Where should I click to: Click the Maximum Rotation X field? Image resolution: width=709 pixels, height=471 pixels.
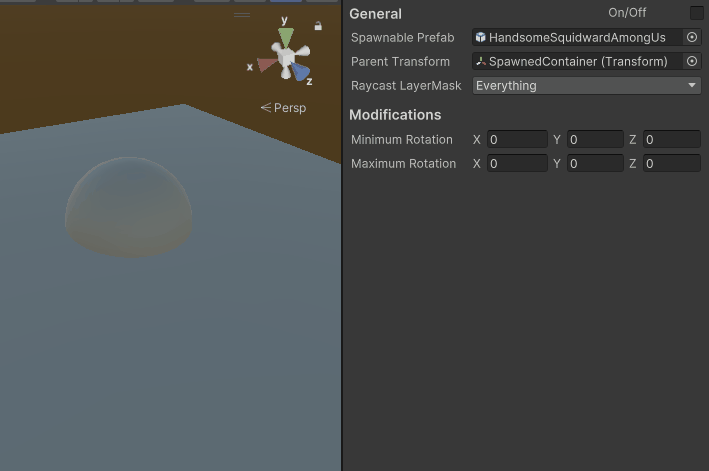pos(516,164)
